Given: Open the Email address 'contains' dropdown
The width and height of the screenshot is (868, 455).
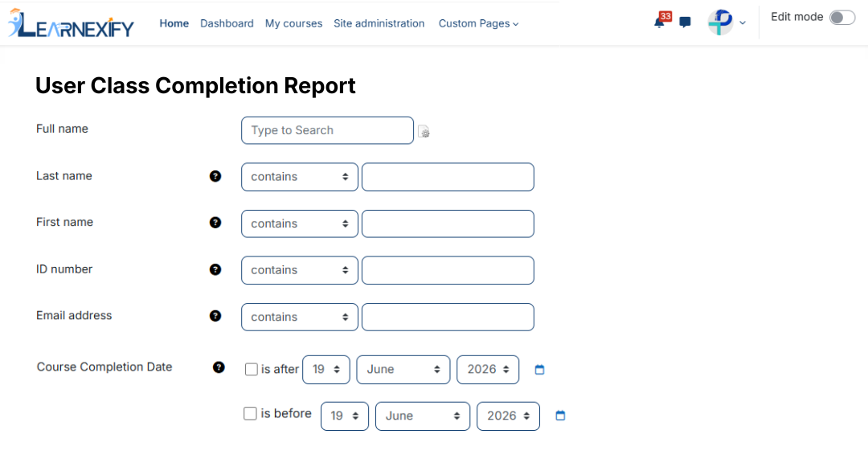Looking at the screenshot, I should tap(300, 318).
